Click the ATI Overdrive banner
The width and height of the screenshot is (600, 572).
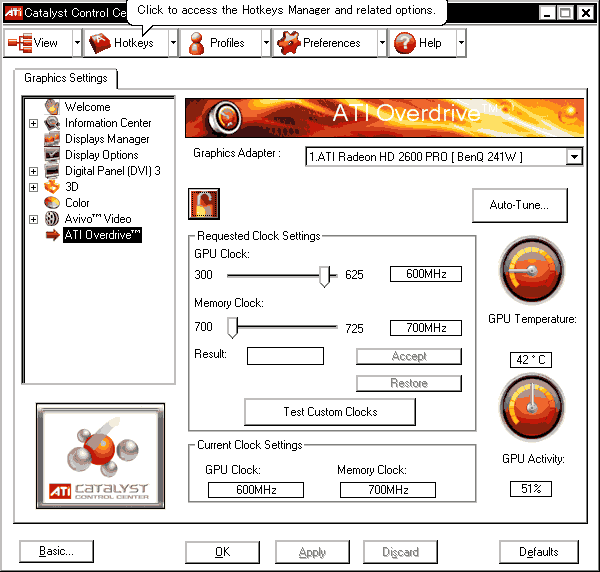point(385,118)
